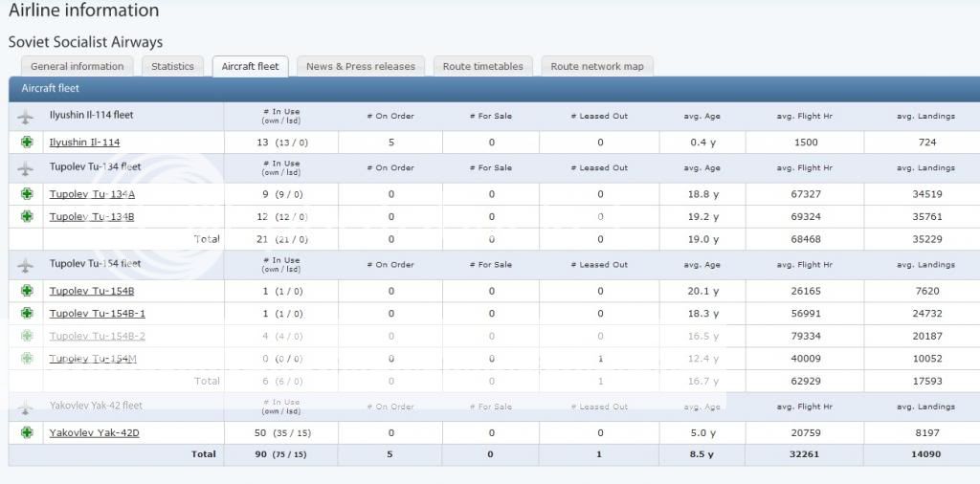Go to Route timetables tab
980x484 pixels.
(x=482, y=66)
